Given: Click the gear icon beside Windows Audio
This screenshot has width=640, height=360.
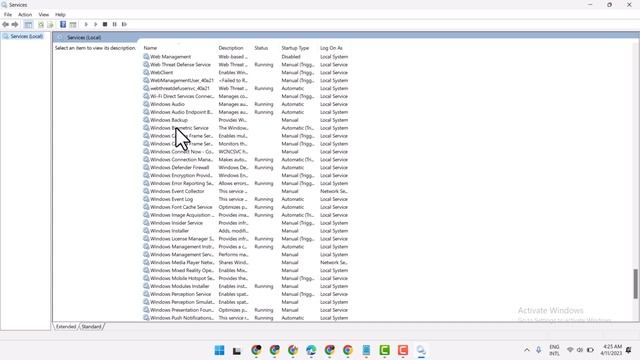Looking at the screenshot, I should coord(146,104).
